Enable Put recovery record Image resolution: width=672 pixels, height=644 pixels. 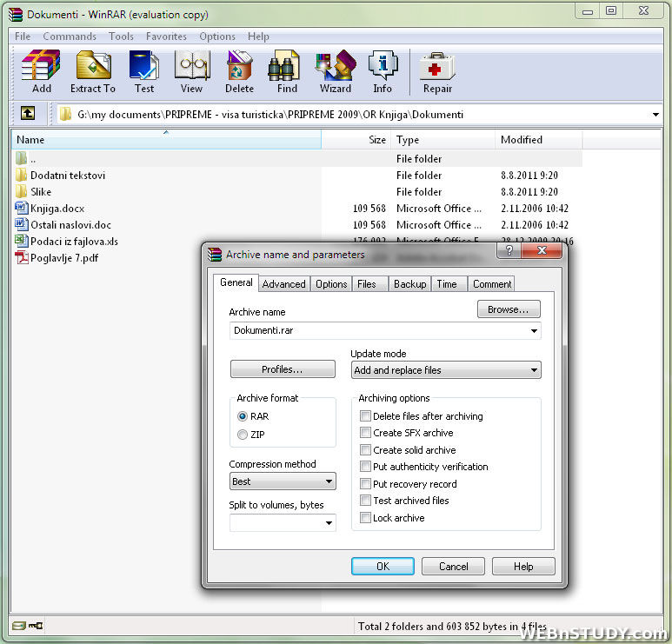[365, 484]
